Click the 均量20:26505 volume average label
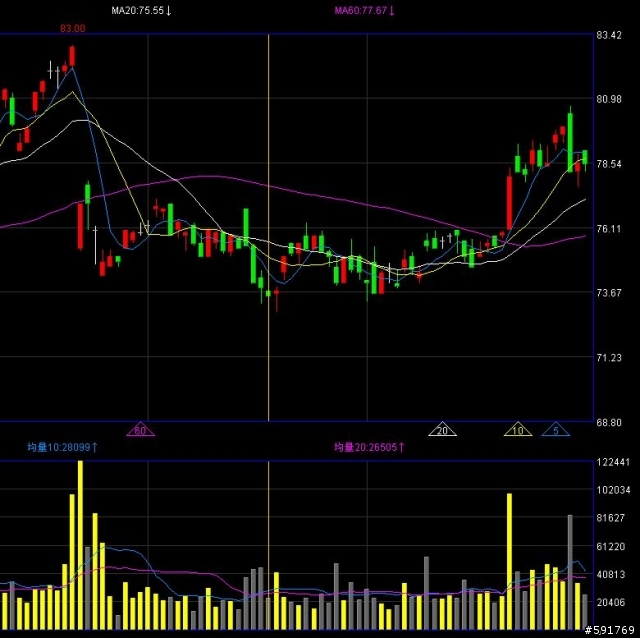Screen dimensions: 640x638 click(369, 447)
